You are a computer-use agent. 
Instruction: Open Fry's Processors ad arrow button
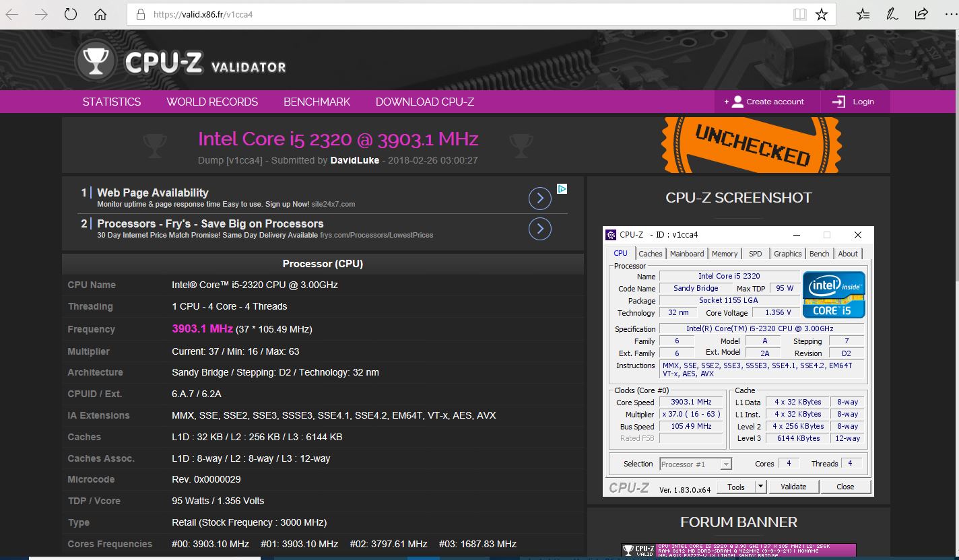click(540, 229)
